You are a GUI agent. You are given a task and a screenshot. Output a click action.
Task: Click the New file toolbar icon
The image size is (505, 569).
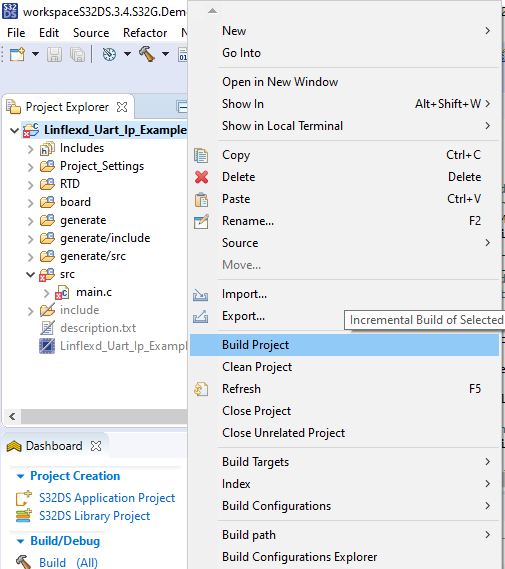pos(17,54)
